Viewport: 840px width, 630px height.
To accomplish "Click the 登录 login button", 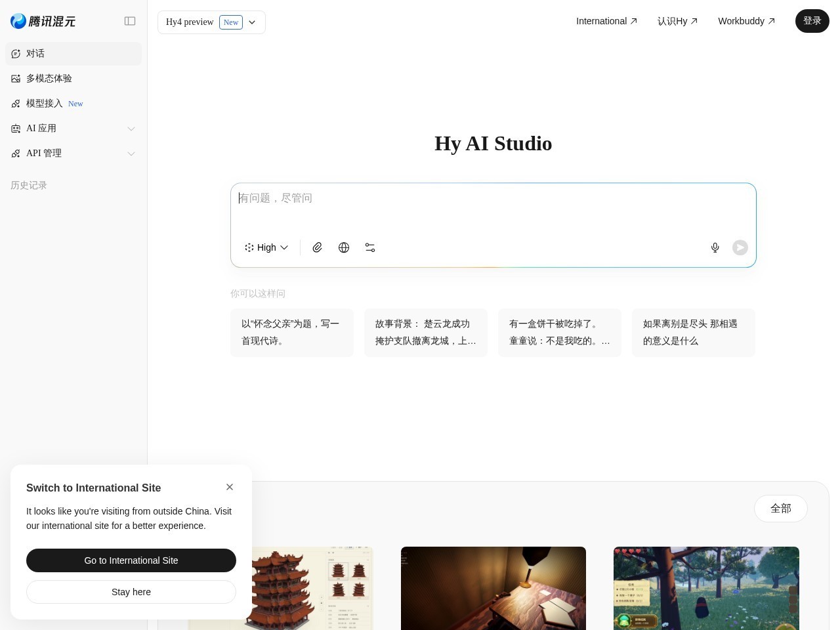I will click(x=812, y=21).
